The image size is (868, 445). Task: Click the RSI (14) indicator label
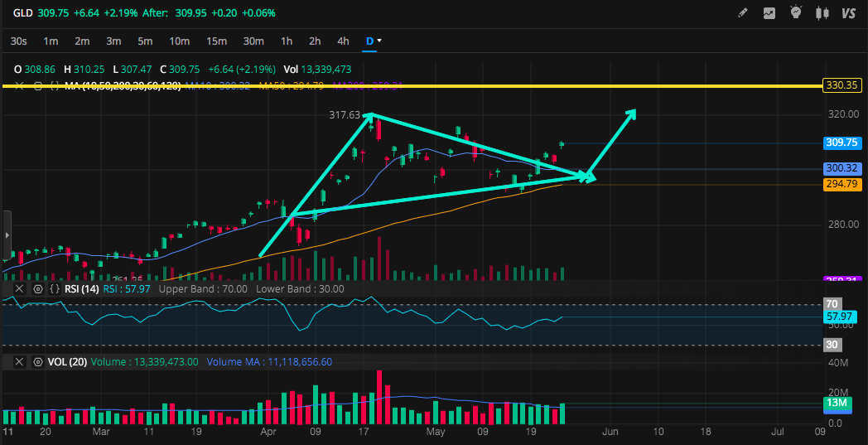pyautogui.click(x=82, y=288)
